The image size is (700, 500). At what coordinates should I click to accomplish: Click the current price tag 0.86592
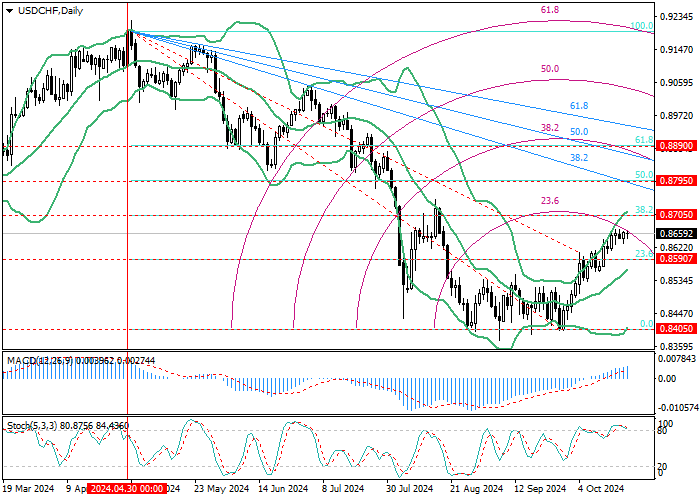pos(676,233)
